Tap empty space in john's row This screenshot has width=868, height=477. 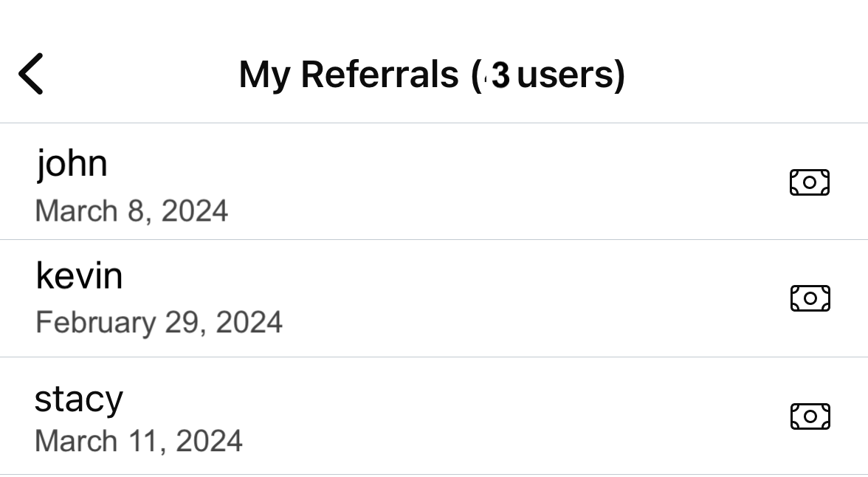[x=517, y=182]
